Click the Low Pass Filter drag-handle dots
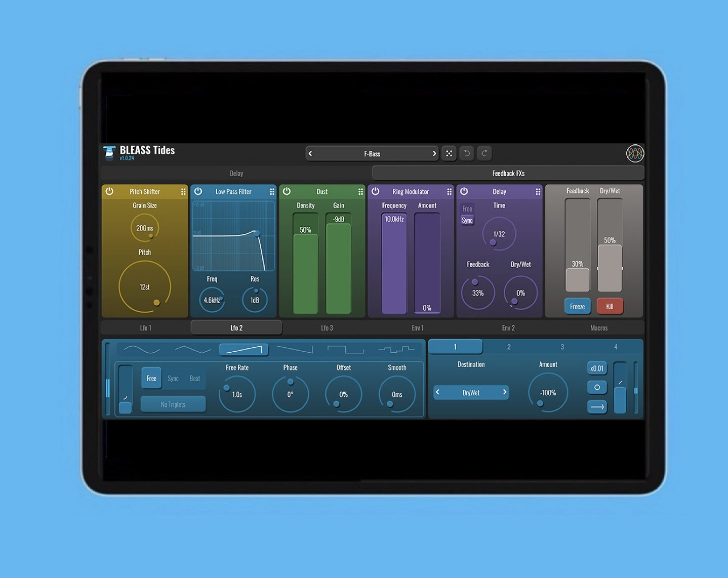This screenshot has height=578, width=728. point(272,192)
